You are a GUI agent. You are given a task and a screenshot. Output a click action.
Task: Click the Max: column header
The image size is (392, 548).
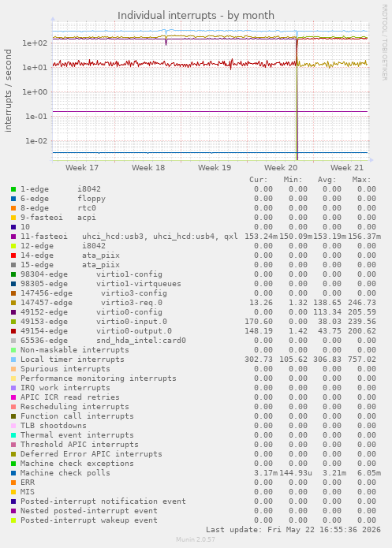pyautogui.click(x=361, y=180)
